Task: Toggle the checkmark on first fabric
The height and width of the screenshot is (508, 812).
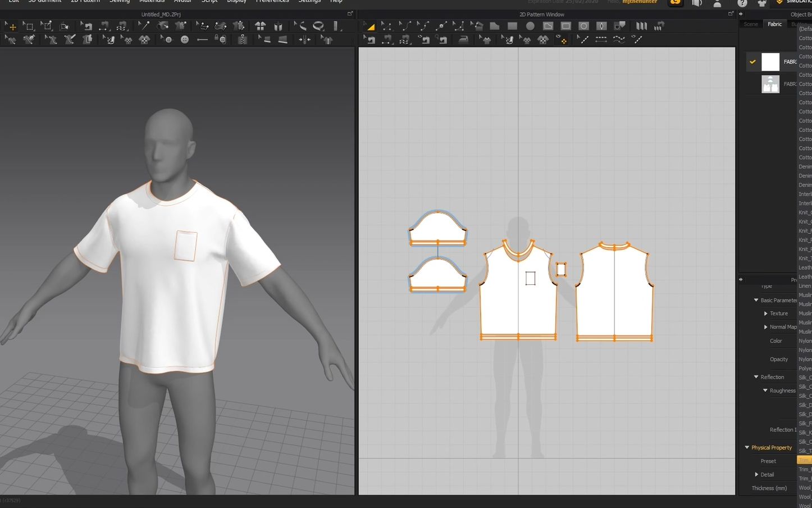Action: point(752,62)
